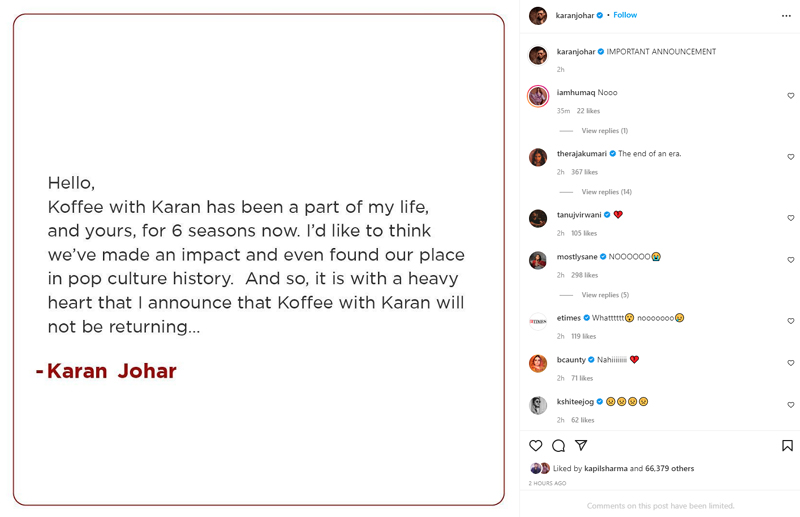Expand View replies (14) under therajakumari
Image resolution: width=800 pixels, height=517 pixels.
pyautogui.click(x=606, y=192)
